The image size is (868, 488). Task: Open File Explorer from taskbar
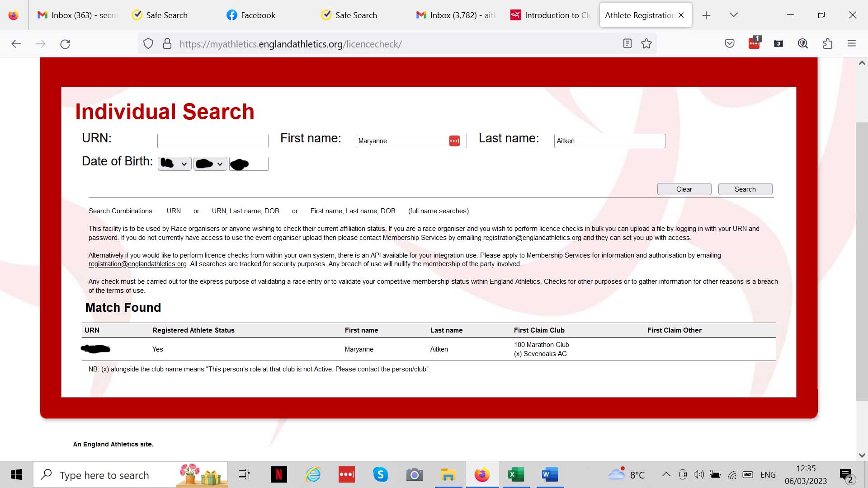pos(448,475)
